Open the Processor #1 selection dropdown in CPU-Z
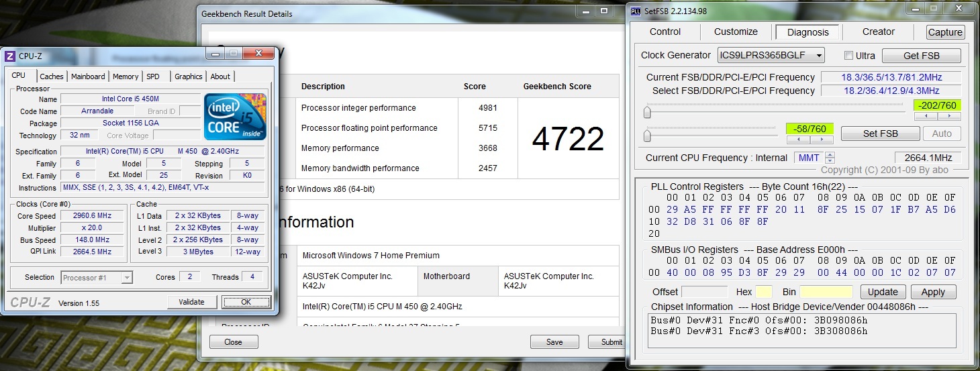The height and width of the screenshot is (371, 980). point(97,277)
